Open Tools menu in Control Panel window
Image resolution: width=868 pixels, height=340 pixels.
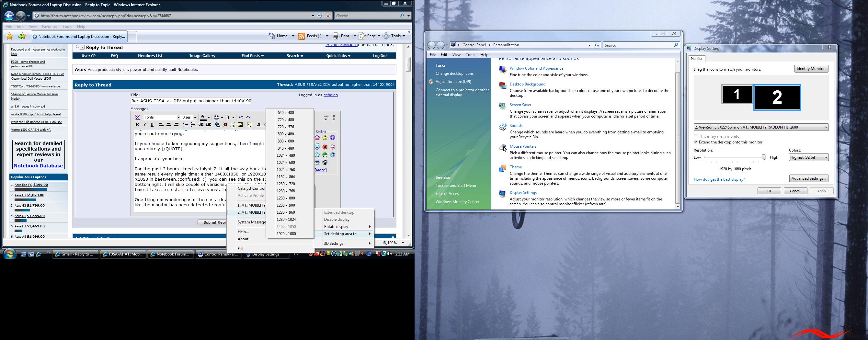tap(470, 55)
